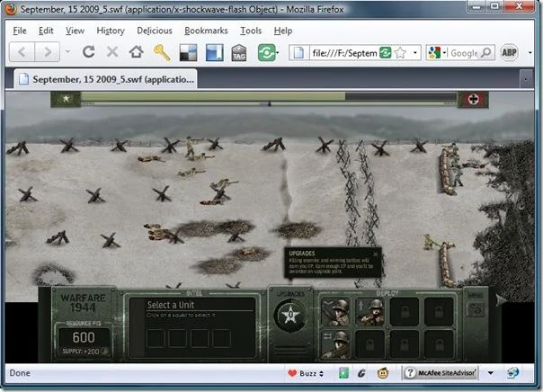The height and width of the screenshot is (392, 543).
Task: Open the back/forward history dropdown arrow
Action: pyautogui.click(x=68, y=52)
